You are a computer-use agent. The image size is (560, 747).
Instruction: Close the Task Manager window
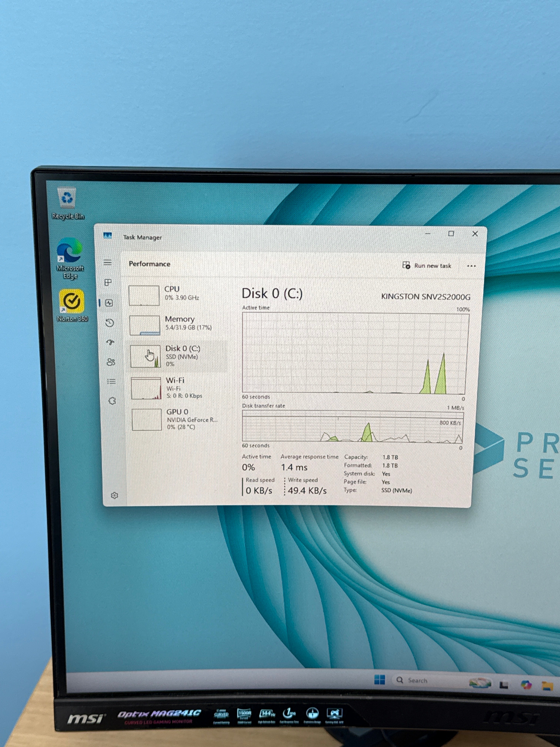click(x=475, y=234)
